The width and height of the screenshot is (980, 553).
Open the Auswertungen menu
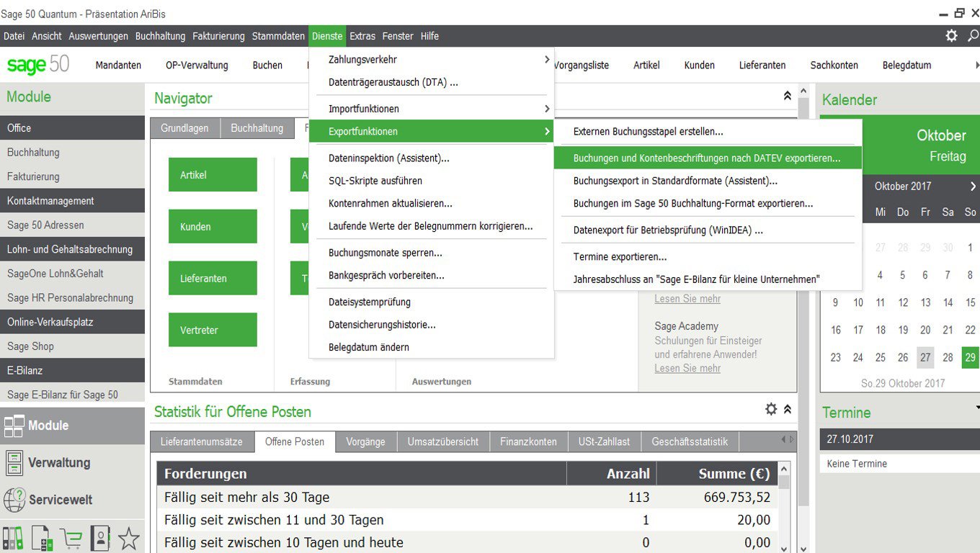click(x=99, y=36)
